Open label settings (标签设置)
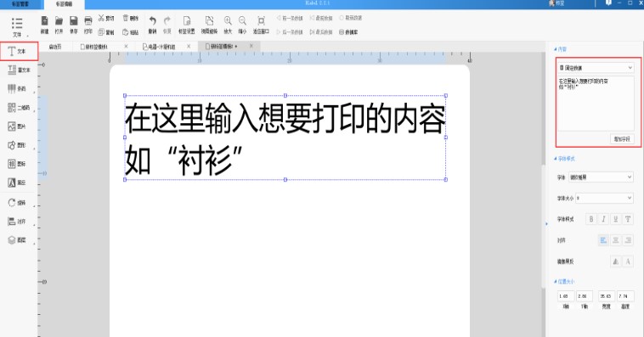Screen dimensions: 644x337 pyautogui.click(x=186, y=25)
